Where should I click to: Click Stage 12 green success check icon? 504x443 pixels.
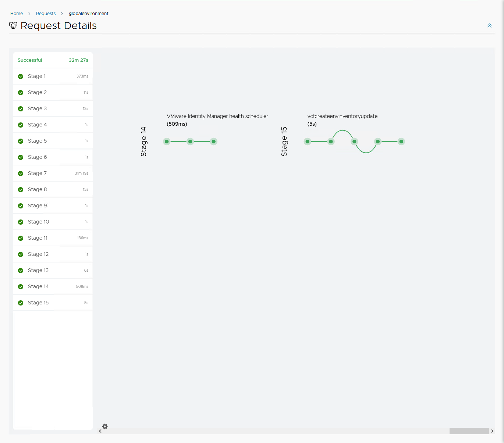[21, 254]
